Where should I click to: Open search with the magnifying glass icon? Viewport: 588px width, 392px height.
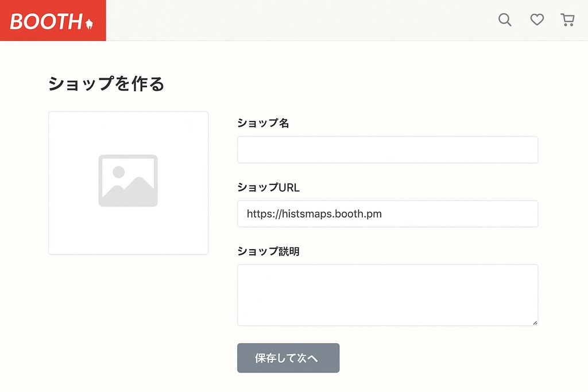pos(505,20)
